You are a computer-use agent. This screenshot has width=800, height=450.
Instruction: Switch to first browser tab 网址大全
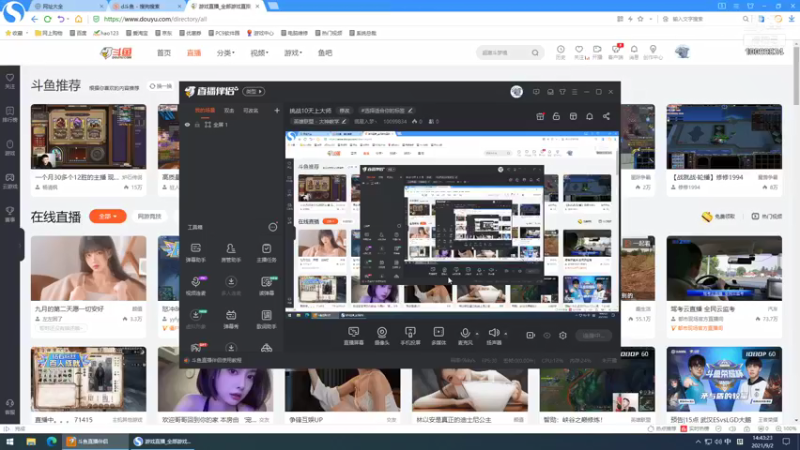[x=68, y=6]
